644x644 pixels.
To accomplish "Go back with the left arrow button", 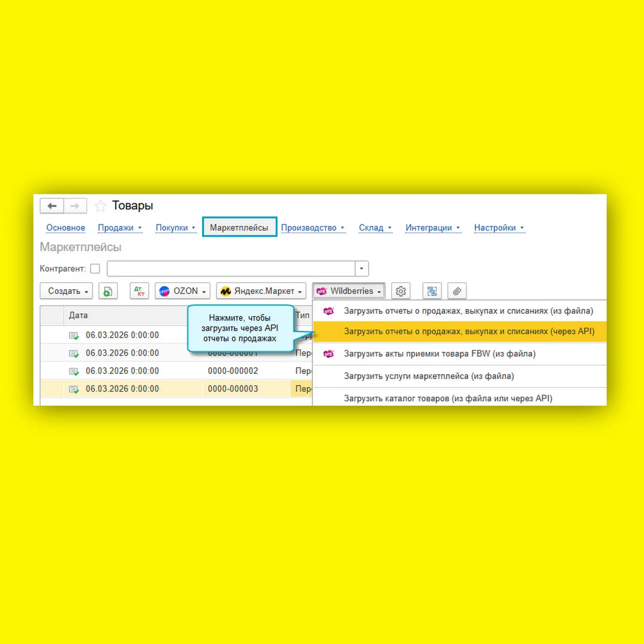I will (x=52, y=206).
